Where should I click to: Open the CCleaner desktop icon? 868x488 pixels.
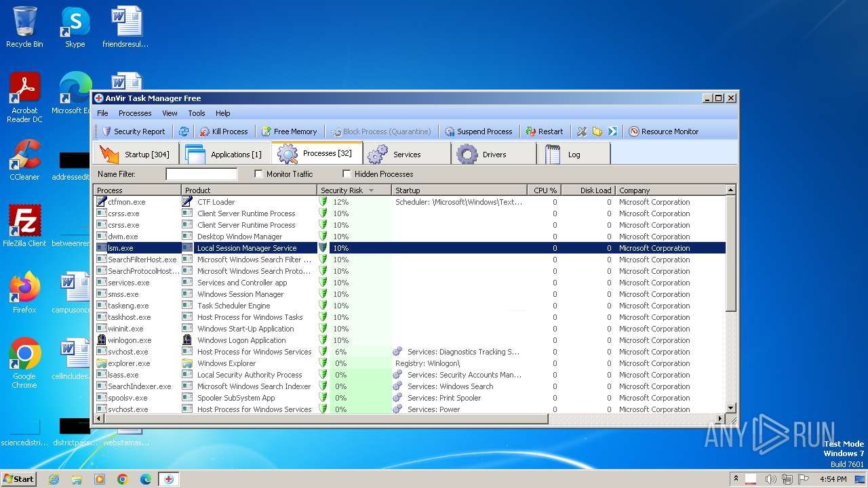coord(24,160)
